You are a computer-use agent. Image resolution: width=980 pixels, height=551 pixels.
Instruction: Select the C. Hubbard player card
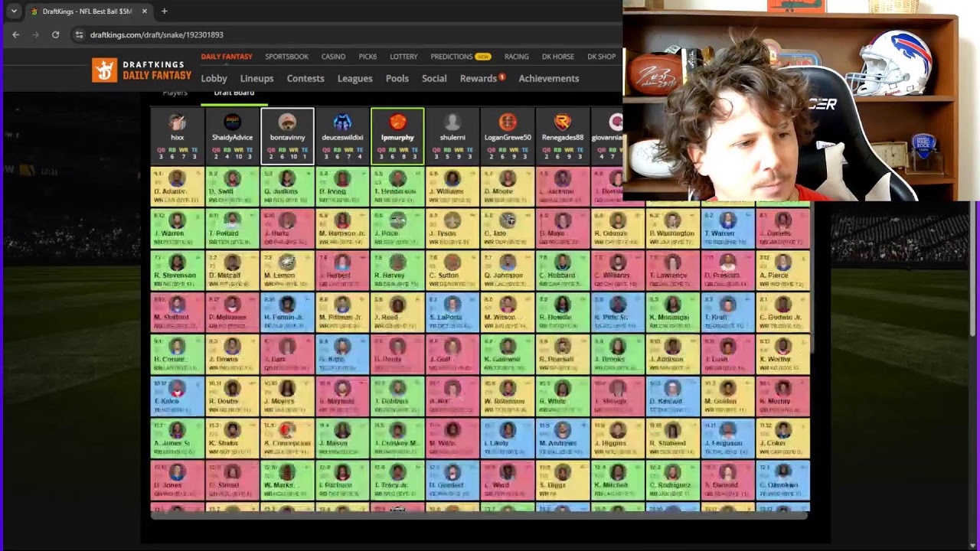click(x=563, y=271)
